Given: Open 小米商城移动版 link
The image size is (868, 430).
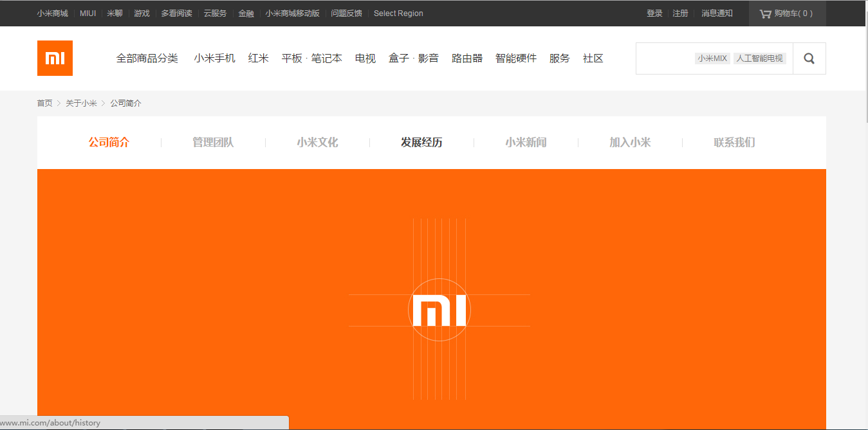Looking at the screenshot, I should 292,13.
